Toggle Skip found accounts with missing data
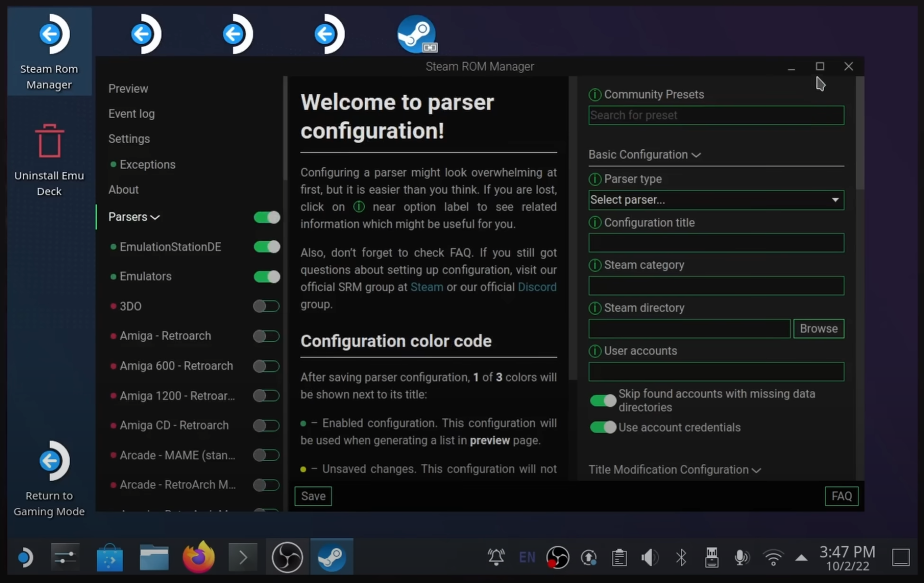 [x=603, y=400]
